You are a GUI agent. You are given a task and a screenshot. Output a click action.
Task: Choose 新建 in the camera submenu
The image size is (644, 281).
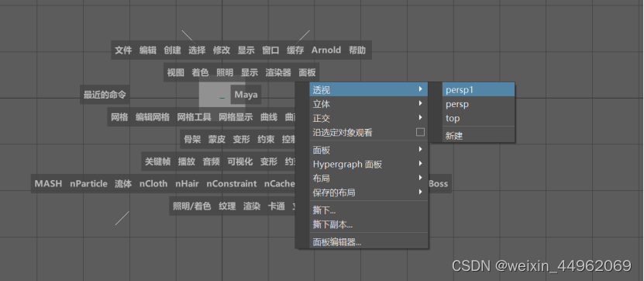[478, 136]
